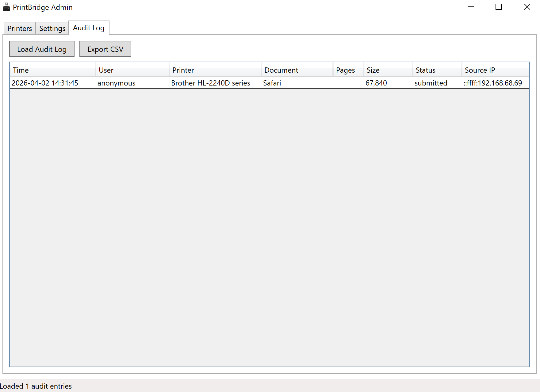
Task: Switch to the Printers tab
Action: point(19,28)
